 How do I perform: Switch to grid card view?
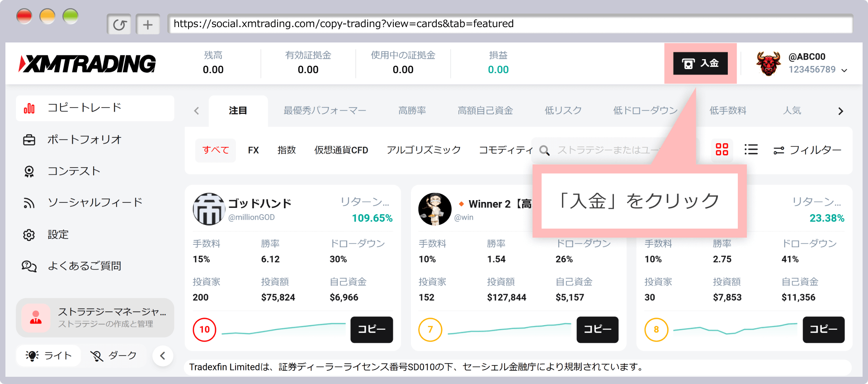[x=722, y=150]
